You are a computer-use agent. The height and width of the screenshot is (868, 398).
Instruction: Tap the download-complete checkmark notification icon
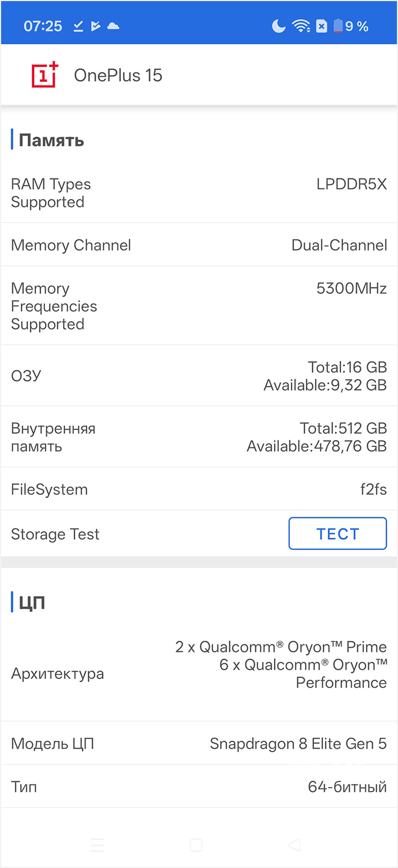point(79,26)
